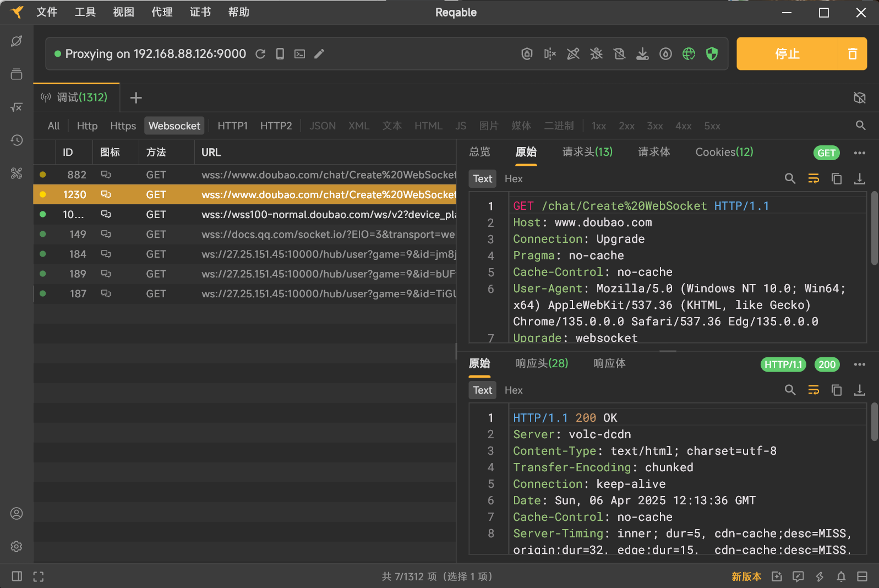Click the green shield icon in the proxy bar

(712, 54)
